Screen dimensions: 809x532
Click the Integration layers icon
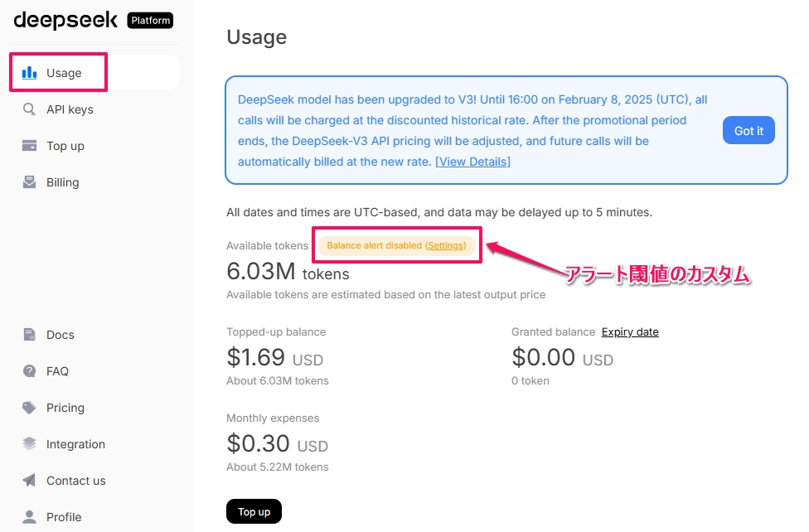29,444
